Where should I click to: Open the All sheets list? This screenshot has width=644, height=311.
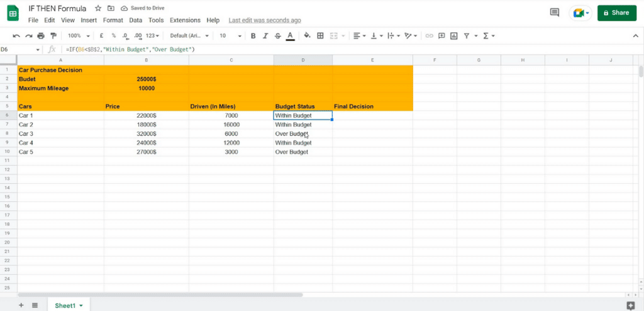pos(35,305)
